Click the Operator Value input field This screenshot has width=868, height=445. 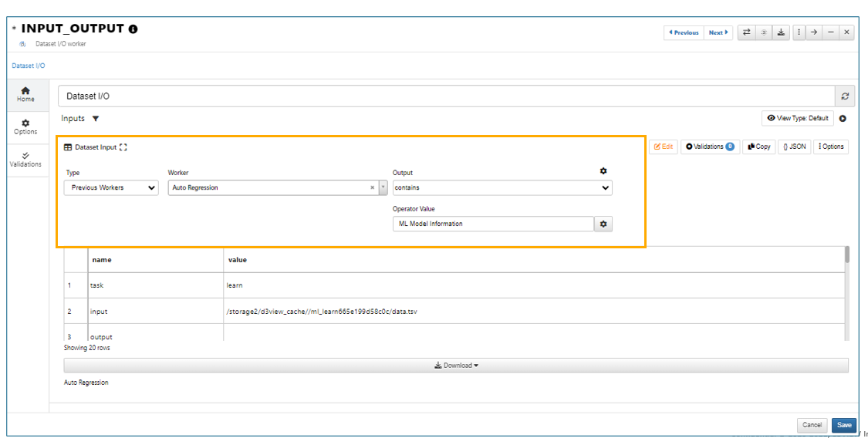coord(492,224)
